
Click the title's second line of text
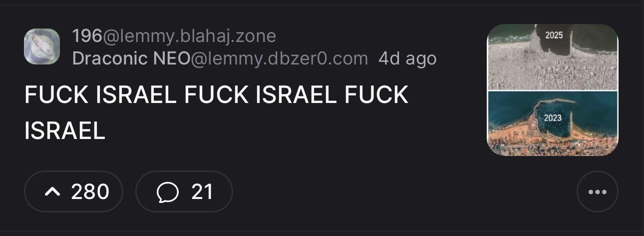[65, 131]
